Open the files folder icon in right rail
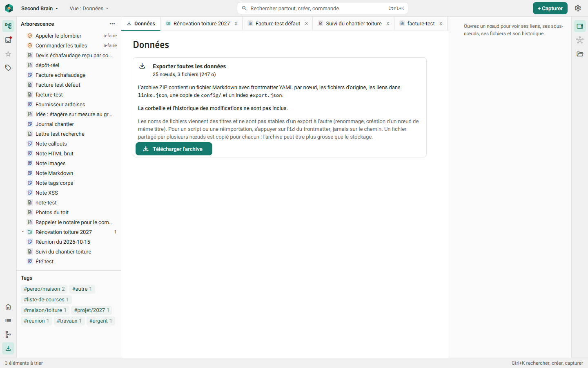This screenshot has height=368, width=588. [x=580, y=54]
